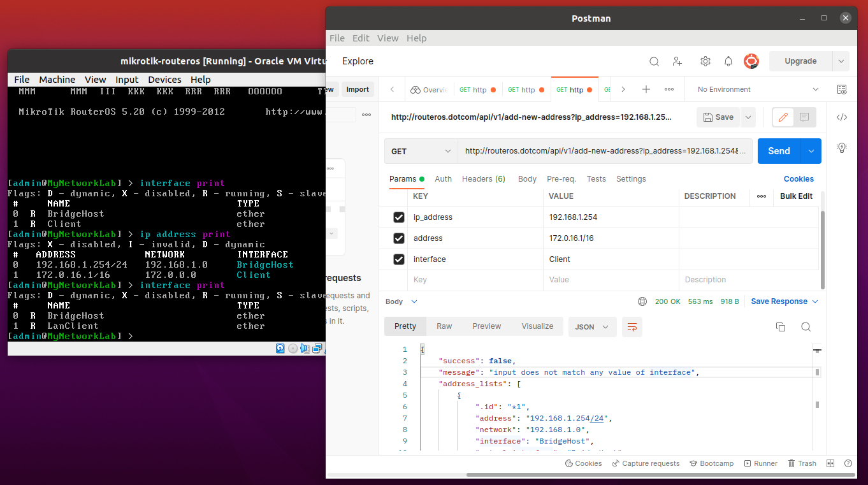Switch to the Auth tab
Image resolution: width=868 pixels, height=485 pixels.
[444, 179]
